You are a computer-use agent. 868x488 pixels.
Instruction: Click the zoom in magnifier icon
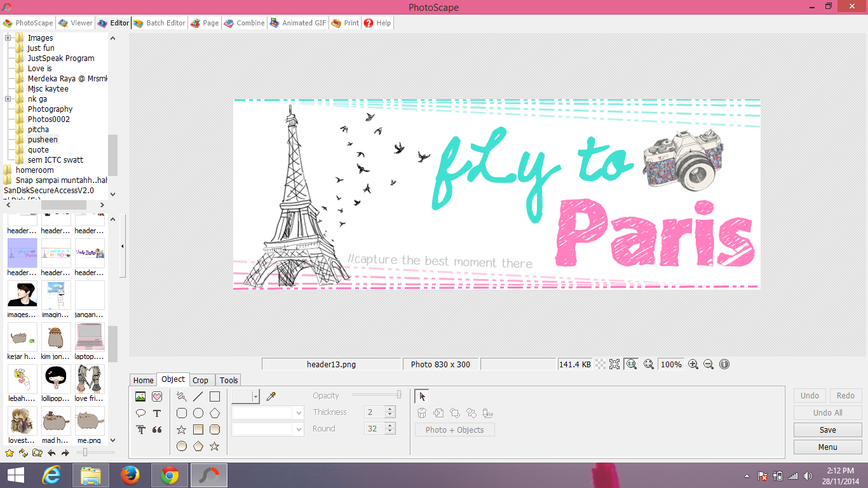[x=693, y=364]
